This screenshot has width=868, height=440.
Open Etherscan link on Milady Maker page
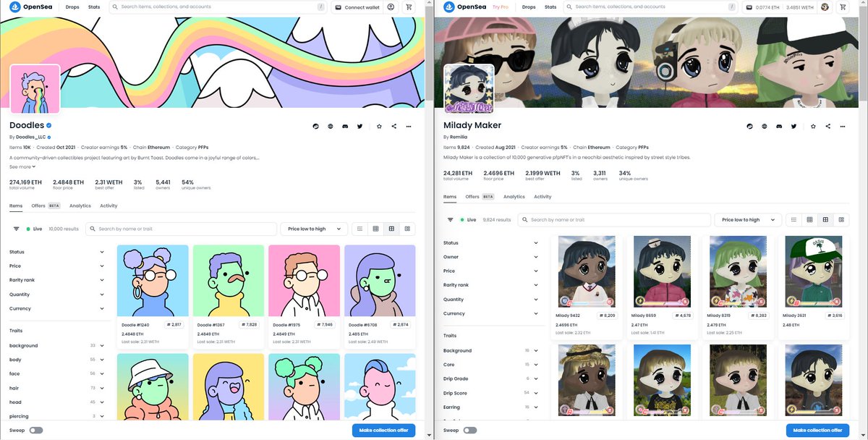click(x=749, y=126)
